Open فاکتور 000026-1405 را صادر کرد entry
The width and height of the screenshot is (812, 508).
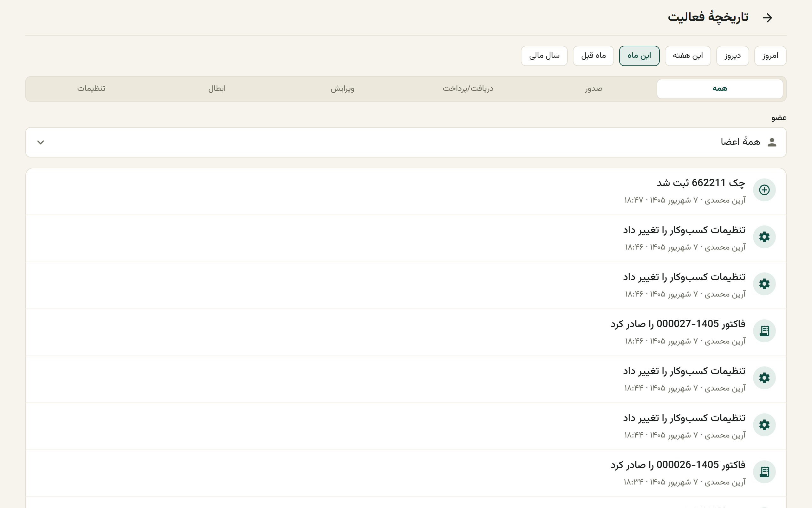(x=406, y=474)
